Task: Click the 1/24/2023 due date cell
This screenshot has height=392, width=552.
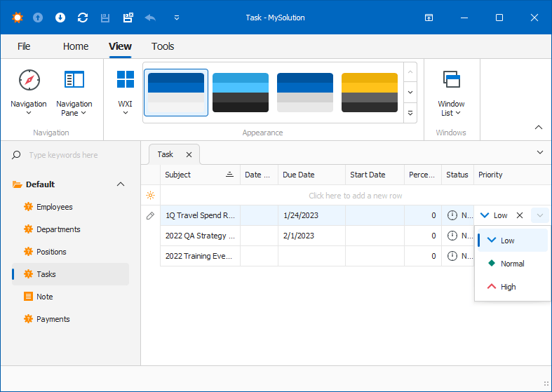Action: coord(311,215)
